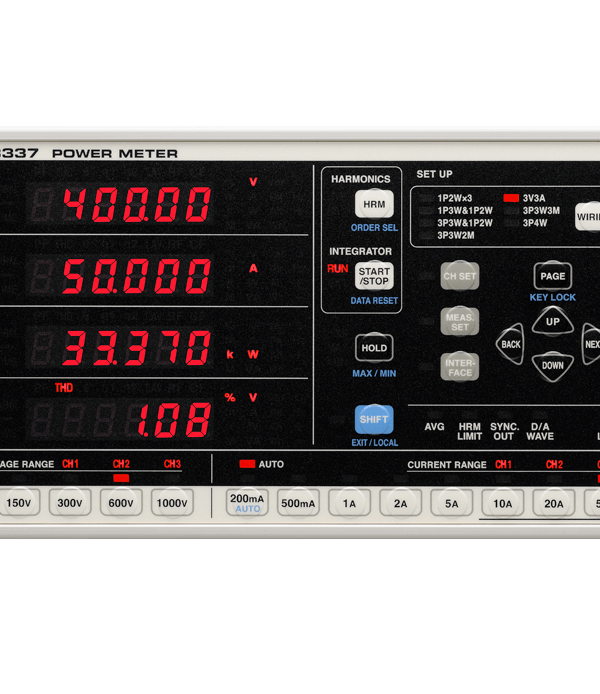600x694 pixels.
Task: Click the PAGE button
Action: tap(553, 276)
